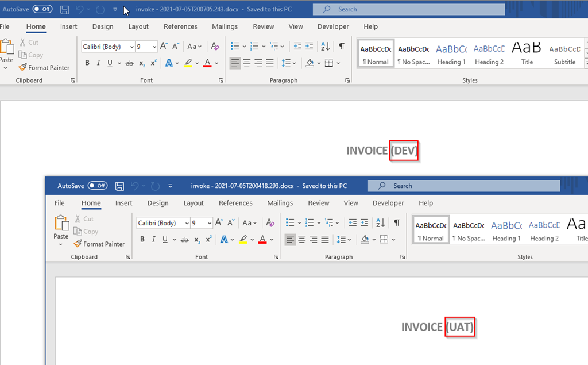Click Redo icon in back DEV window
This screenshot has width=588, height=365.
[x=100, y=9]
